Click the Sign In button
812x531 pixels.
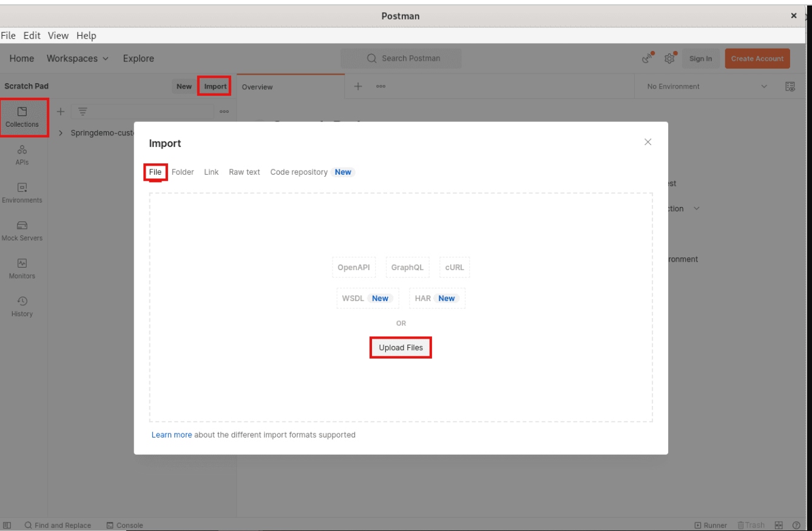700,59
